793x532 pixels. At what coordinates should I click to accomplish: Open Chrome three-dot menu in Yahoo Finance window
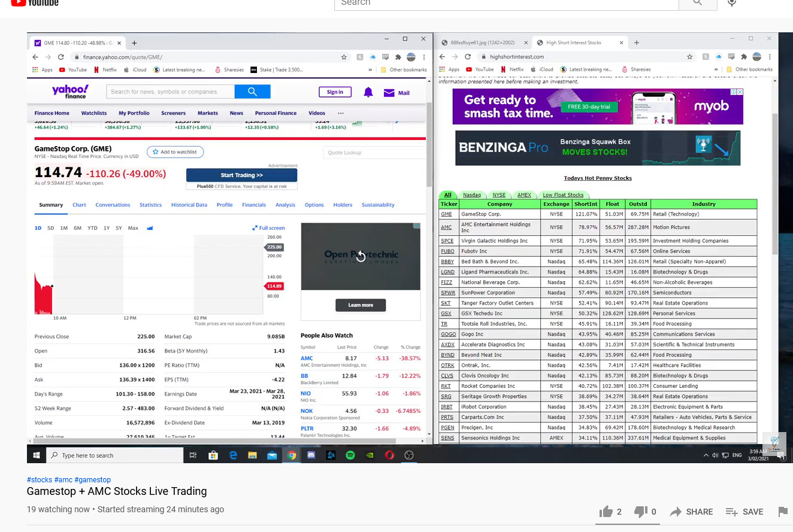424,57
